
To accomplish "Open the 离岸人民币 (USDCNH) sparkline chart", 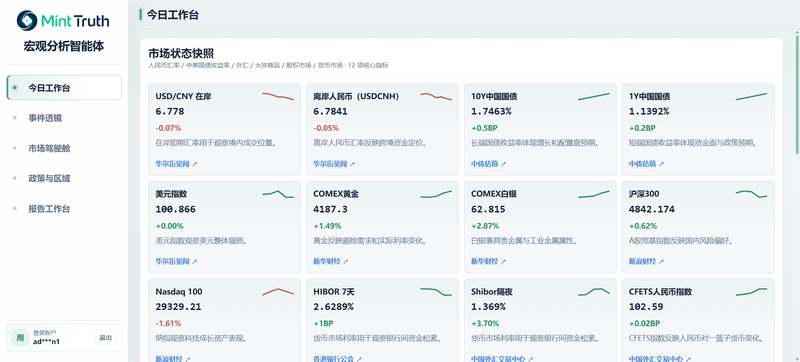I will [436, 96].
